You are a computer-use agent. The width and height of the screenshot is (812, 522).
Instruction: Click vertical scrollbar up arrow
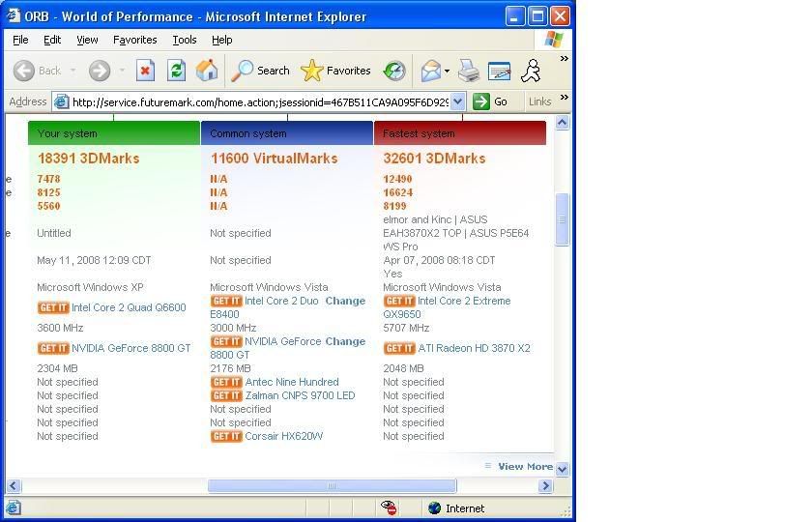[562, 123]
